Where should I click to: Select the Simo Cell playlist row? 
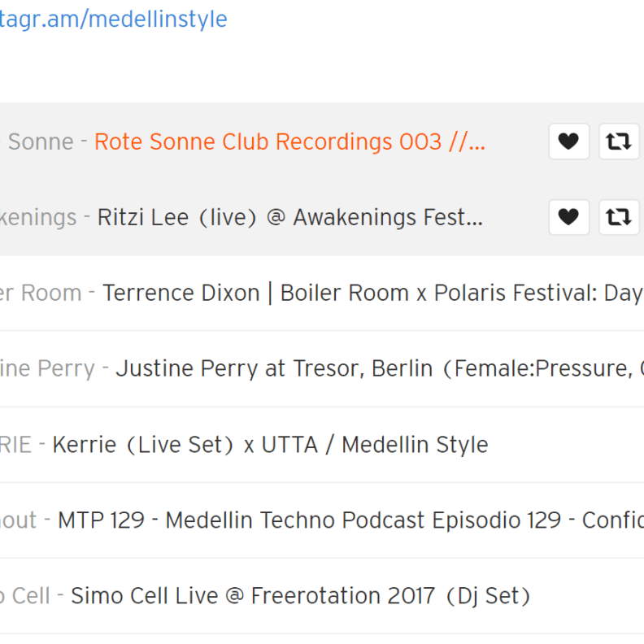pos(322,596)
